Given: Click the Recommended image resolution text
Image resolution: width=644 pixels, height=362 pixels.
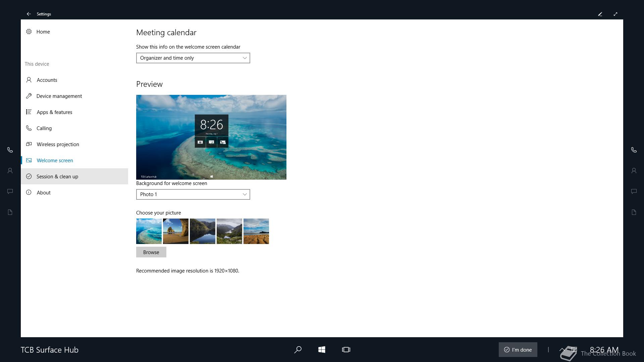Looking at the screenshot, I should click(x=187, y=271).
